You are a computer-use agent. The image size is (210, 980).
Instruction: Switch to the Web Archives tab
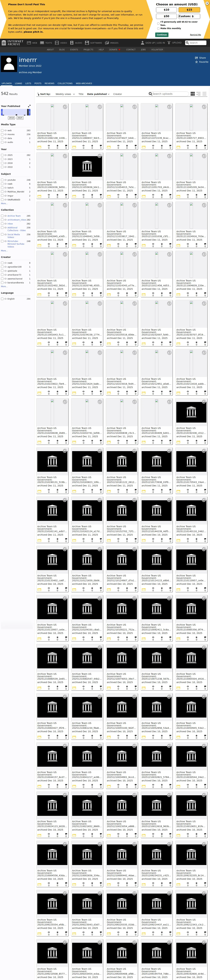pos(84,83)
